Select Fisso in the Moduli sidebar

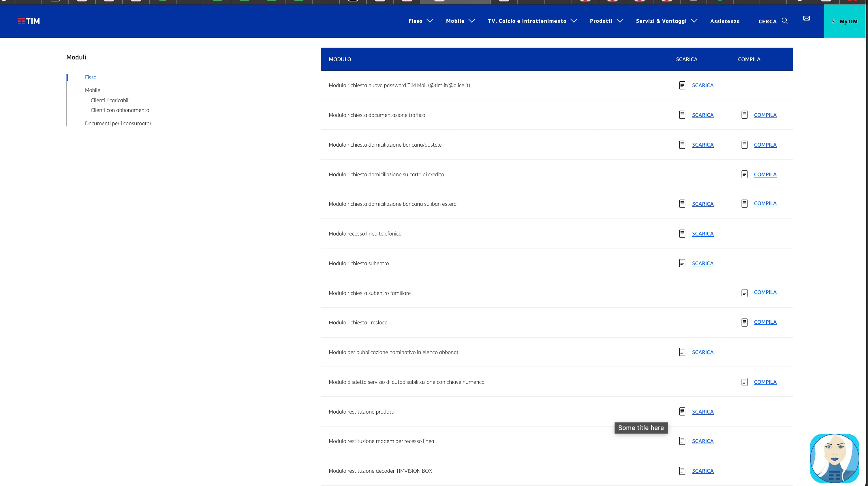(91, 77)
